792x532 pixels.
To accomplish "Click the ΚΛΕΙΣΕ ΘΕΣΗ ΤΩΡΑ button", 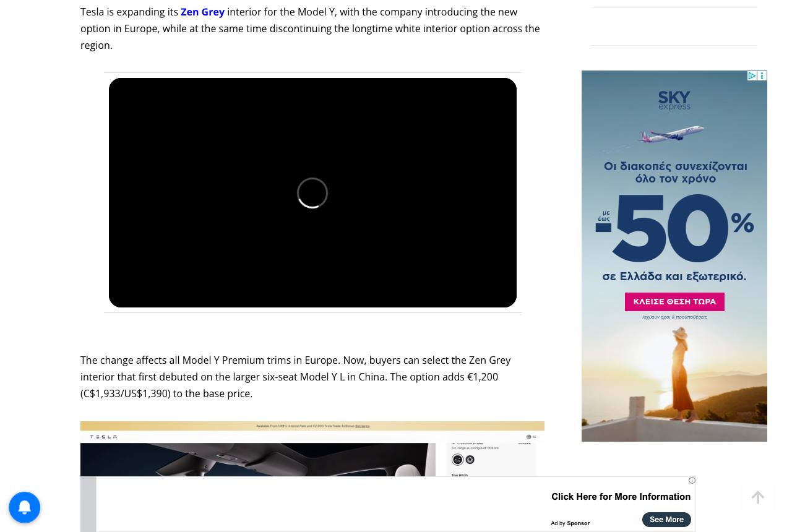I will [674, 302].
